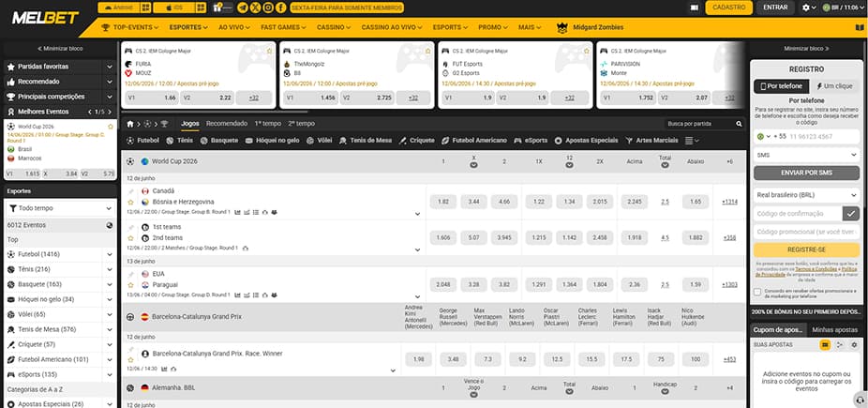Open the X (Twitter) social icon
Viewport: 868px width, 408px height.
(x=255, y=8)
